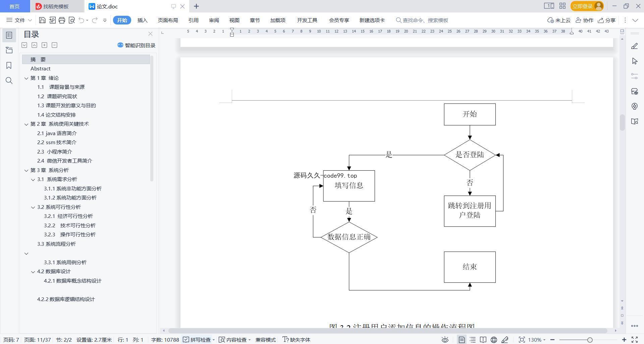Click the 分享 button
This screenshot has height=344, width=644.
coord(606,20)
